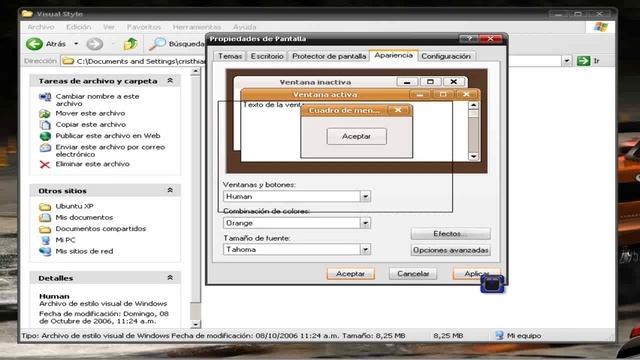
Task: Open the Archivo menu
Action: click(x=41, y=27)
